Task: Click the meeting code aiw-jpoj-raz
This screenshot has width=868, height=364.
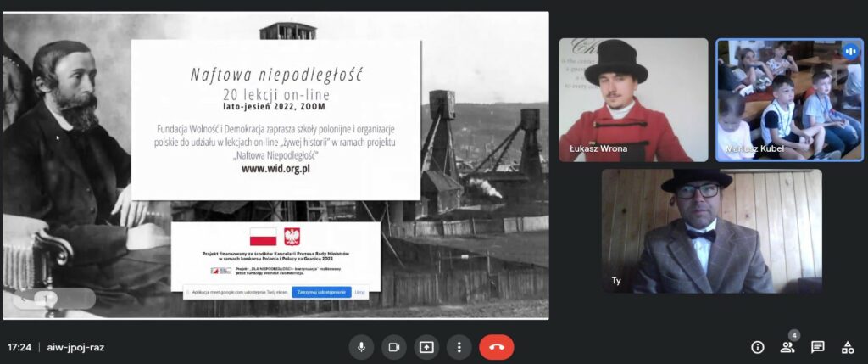Action: pos(75,347)
